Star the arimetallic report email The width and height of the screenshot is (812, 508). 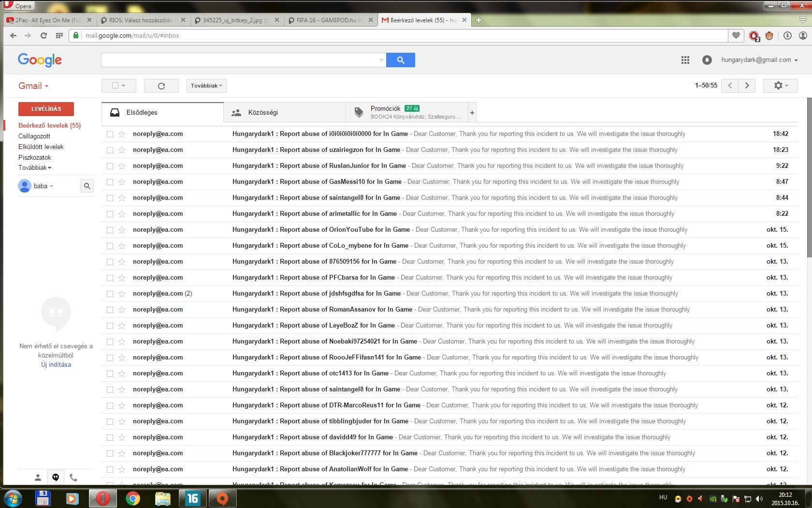(x=122, y=214)
